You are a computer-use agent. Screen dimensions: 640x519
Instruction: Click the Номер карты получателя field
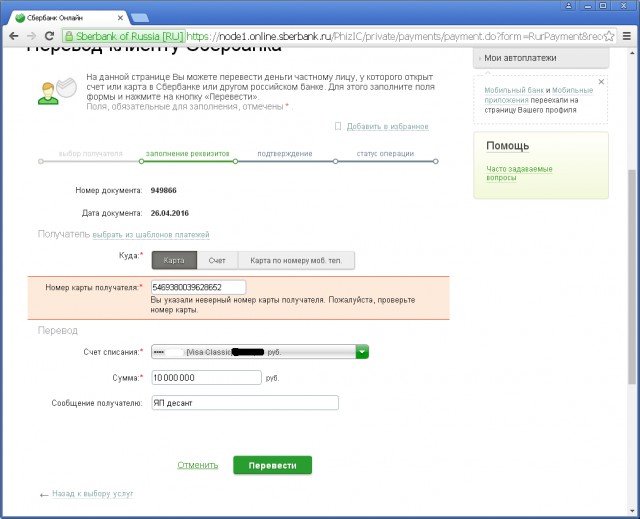198,287
